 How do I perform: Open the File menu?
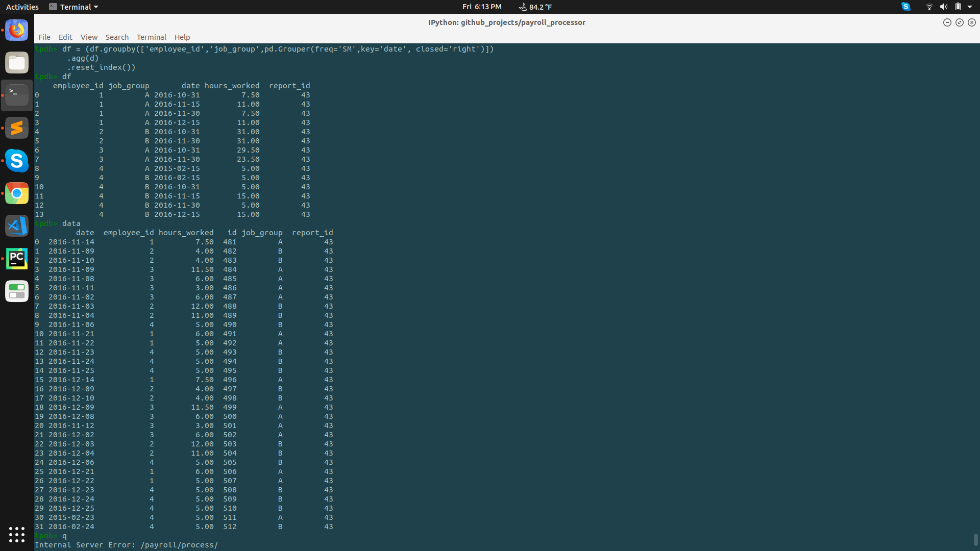(x=44, y=37)
